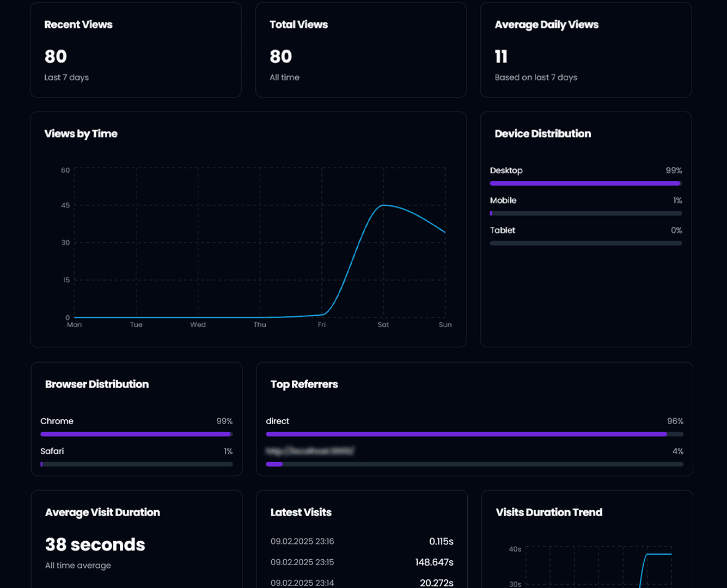Click the blurred referrer URL
Screen dimensions: 727x588
point(310,451)
